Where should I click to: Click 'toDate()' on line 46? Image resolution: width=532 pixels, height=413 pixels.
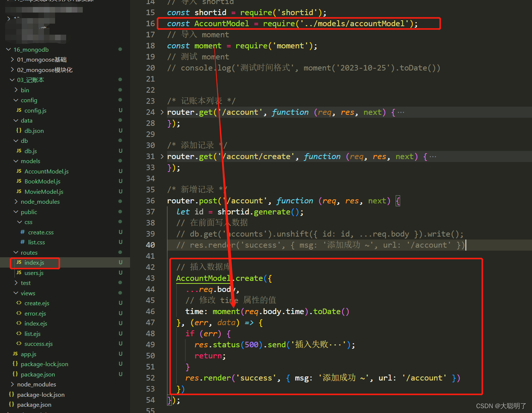click(331, 312)
